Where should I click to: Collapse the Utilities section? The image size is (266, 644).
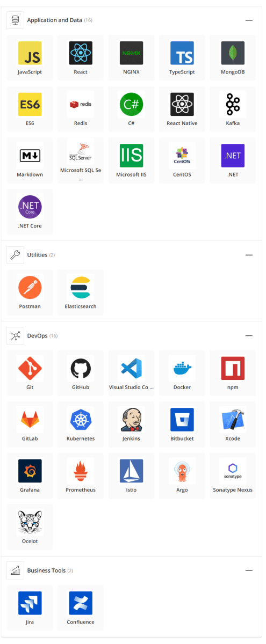point(249,255)
